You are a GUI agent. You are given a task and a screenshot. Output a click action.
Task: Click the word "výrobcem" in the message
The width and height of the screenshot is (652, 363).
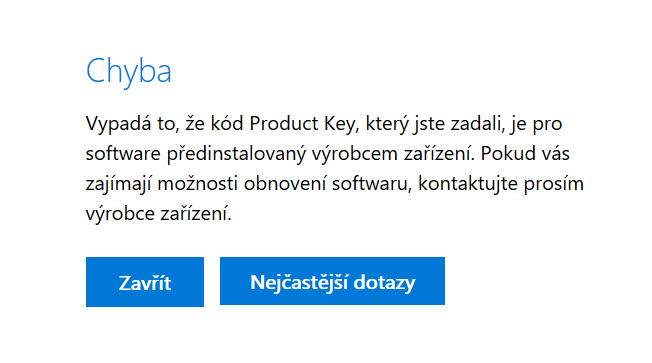tap(355, 154)
